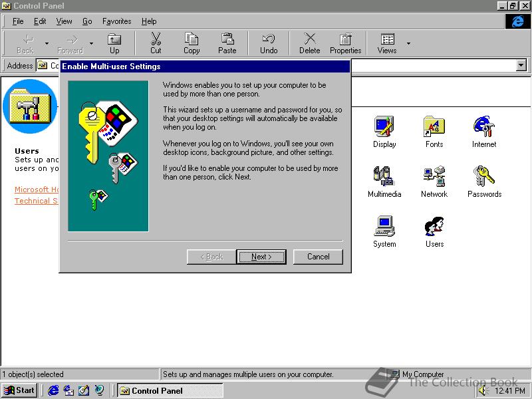This screenshot has height=399, width=532.
Task: Click the Forward toolbar button
Action: (70, 43)
